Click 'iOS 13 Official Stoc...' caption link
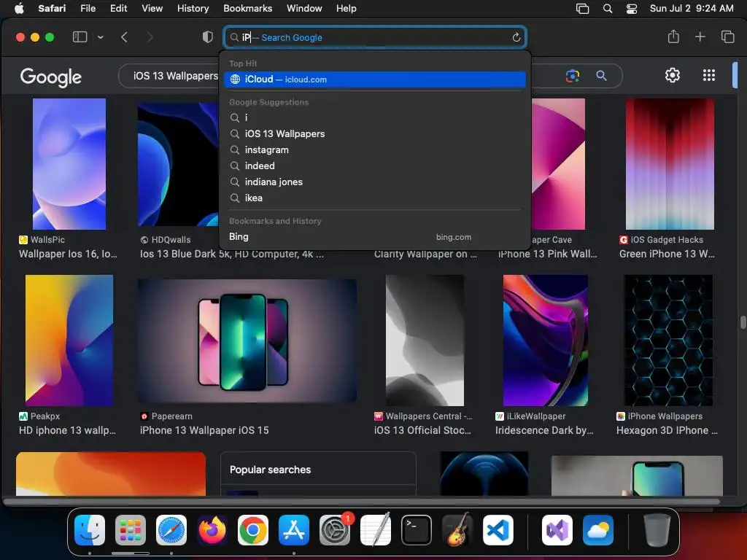747x560 pixels. pos(422,430)
